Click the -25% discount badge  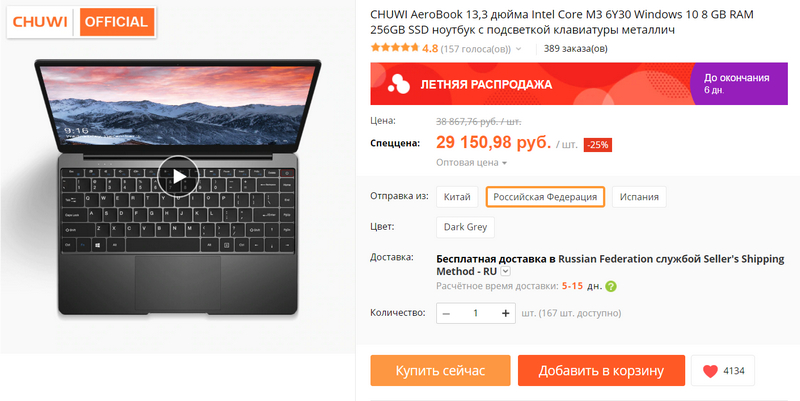coord(597,145)
